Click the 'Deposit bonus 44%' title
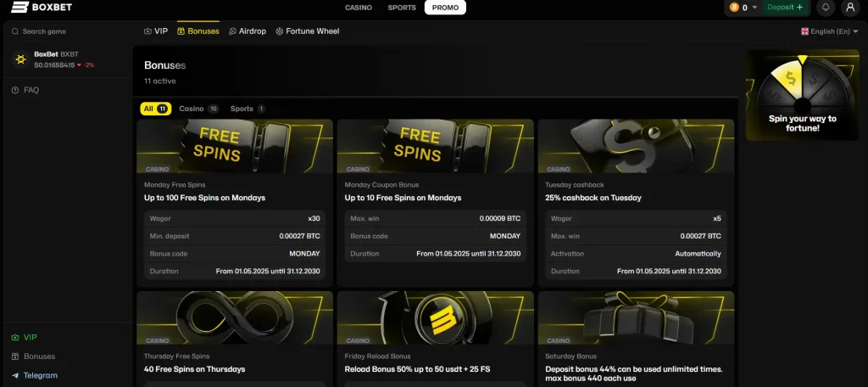 tap(634, 373)
